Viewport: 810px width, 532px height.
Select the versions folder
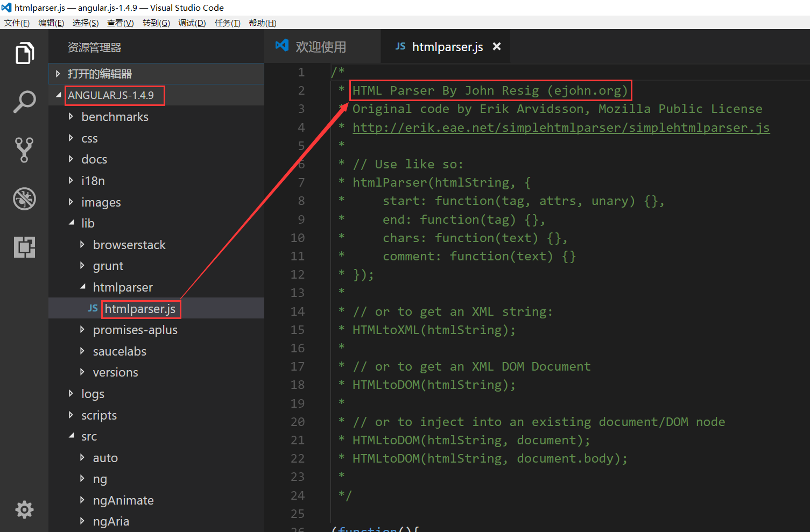coord(156,372)
